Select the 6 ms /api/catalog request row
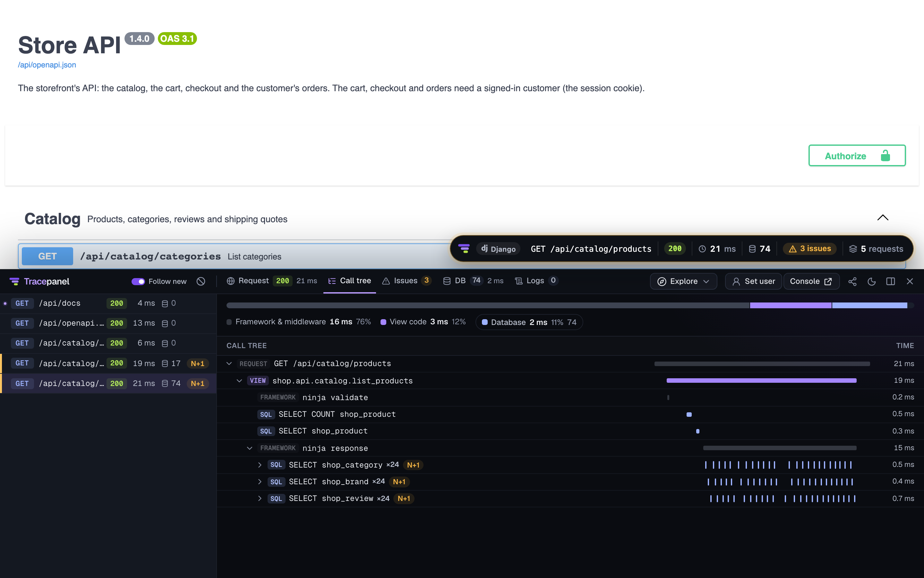 [108, 343]
